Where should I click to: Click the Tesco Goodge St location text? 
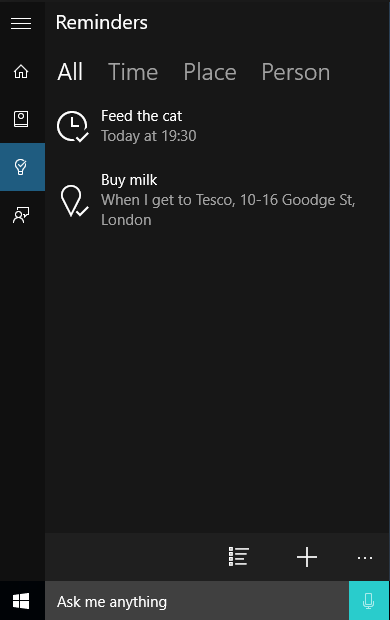click(x=228, y=210)
